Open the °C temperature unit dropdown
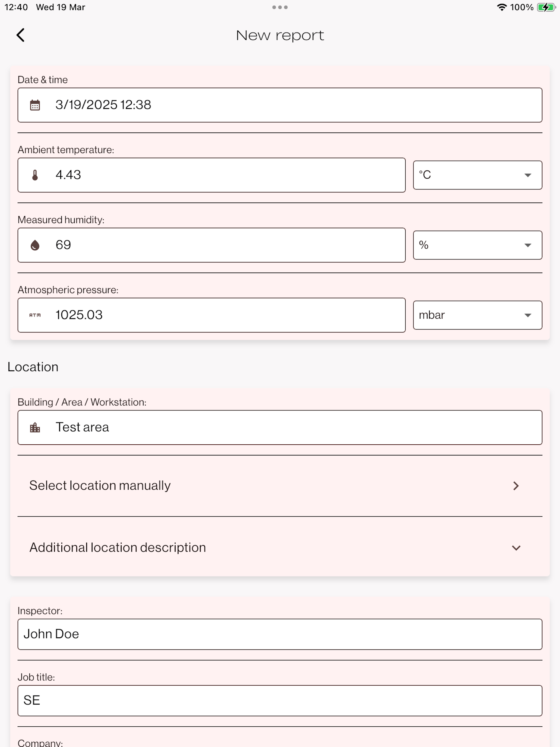 tap(478, 175)
